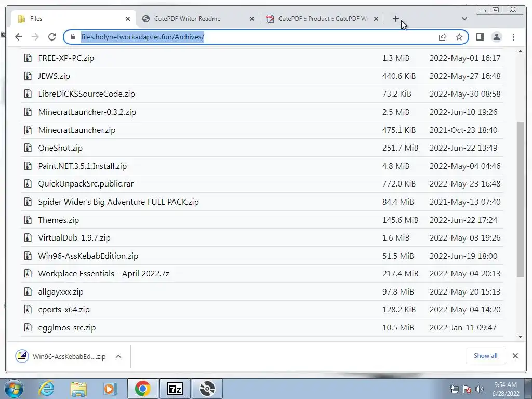Select date 2022-Jun-22 17:24
The height and width of the screenshot is (399, 532).
[x=463, y=220]
